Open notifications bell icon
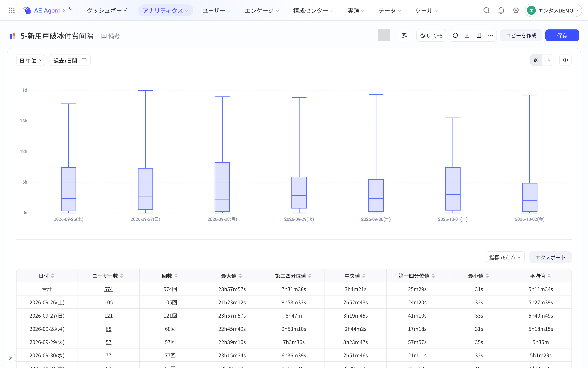 501,10
